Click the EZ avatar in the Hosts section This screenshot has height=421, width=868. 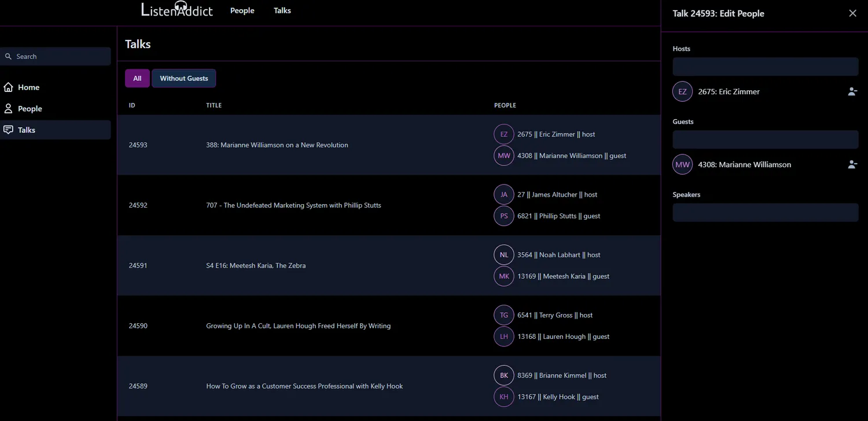(x=682, y=91)
